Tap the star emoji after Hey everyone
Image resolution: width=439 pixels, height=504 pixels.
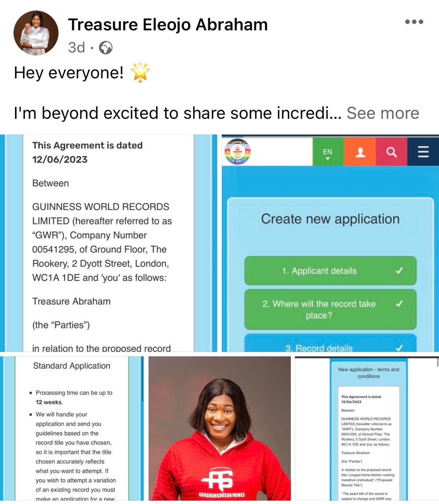click(x=140, y=72)
